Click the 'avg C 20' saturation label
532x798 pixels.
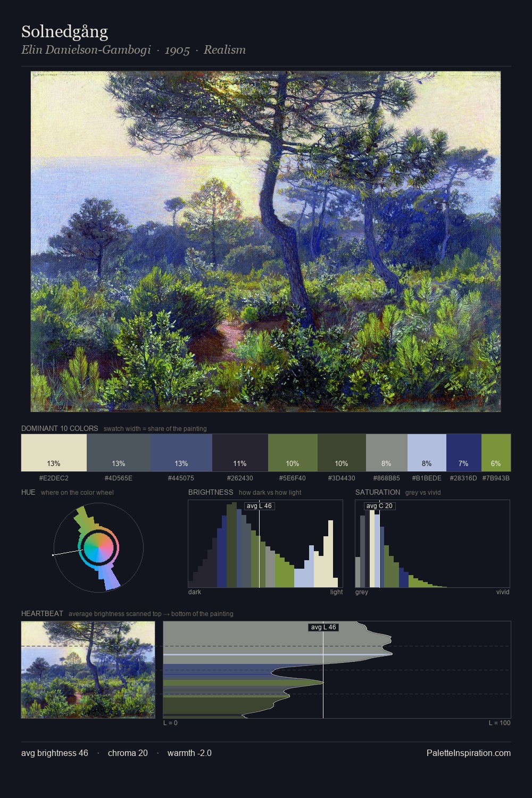[379, 506]
